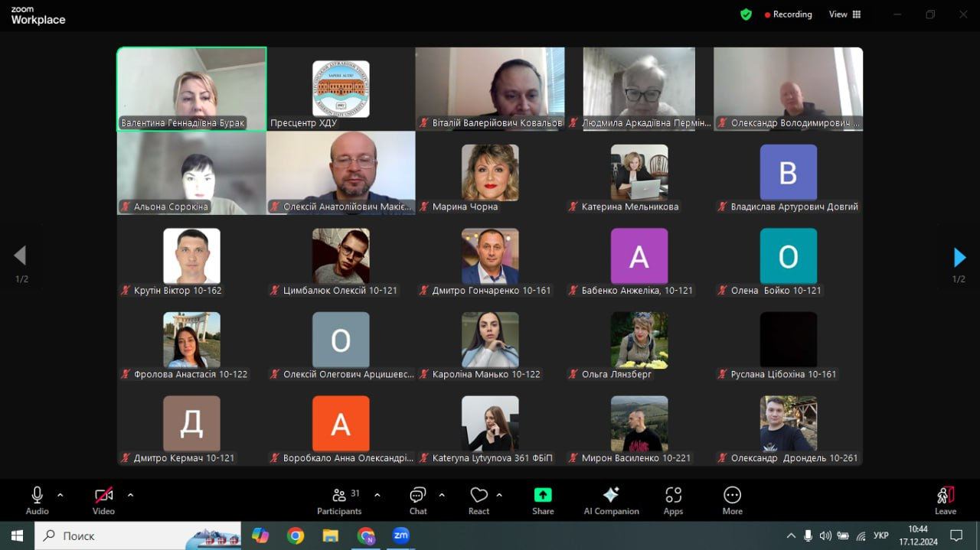The height and width of the screenshot is (550, 980).
Task: Open the View layout menu
Action: (845, 15)
